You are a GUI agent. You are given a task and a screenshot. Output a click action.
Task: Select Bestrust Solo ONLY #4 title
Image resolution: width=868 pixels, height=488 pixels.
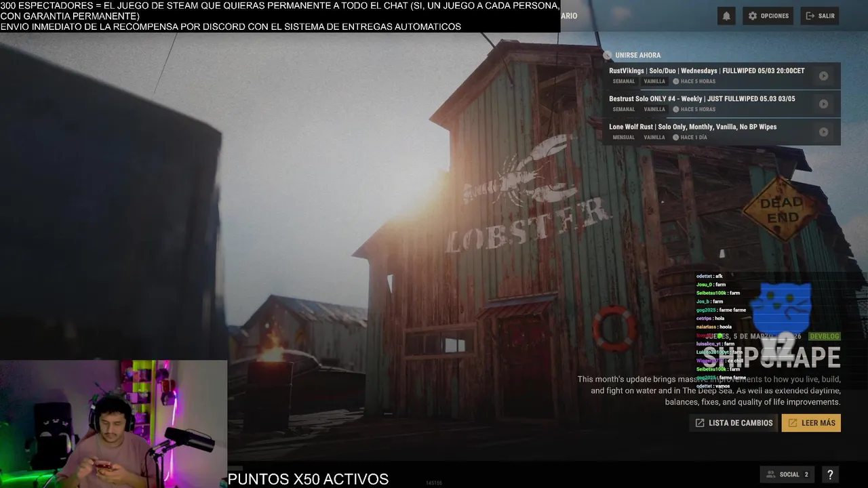[x=702, y=99]
